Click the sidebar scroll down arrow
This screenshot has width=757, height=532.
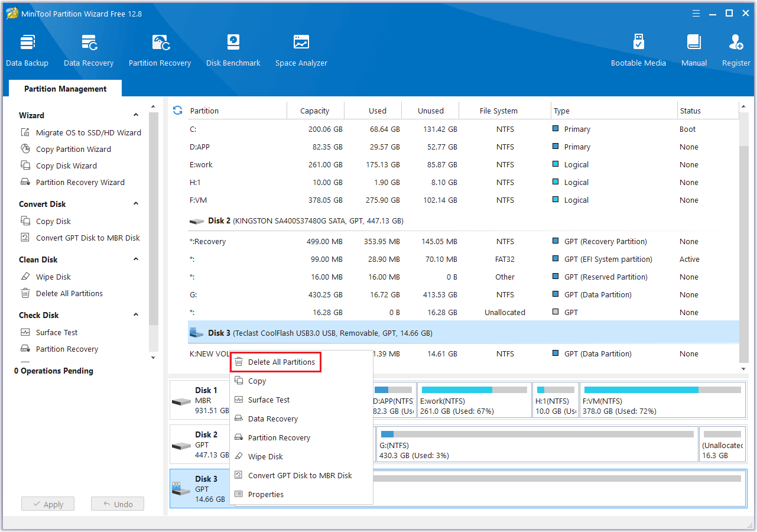(154, 358)
